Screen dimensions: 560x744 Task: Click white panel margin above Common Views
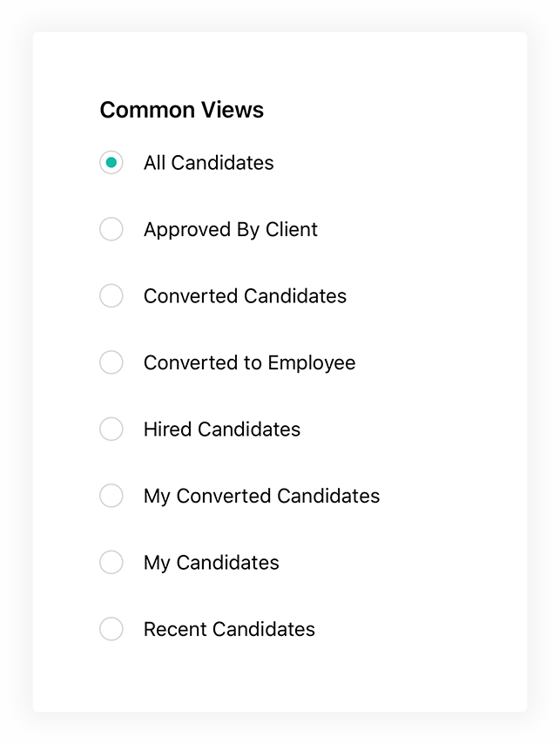pos(279,63)
